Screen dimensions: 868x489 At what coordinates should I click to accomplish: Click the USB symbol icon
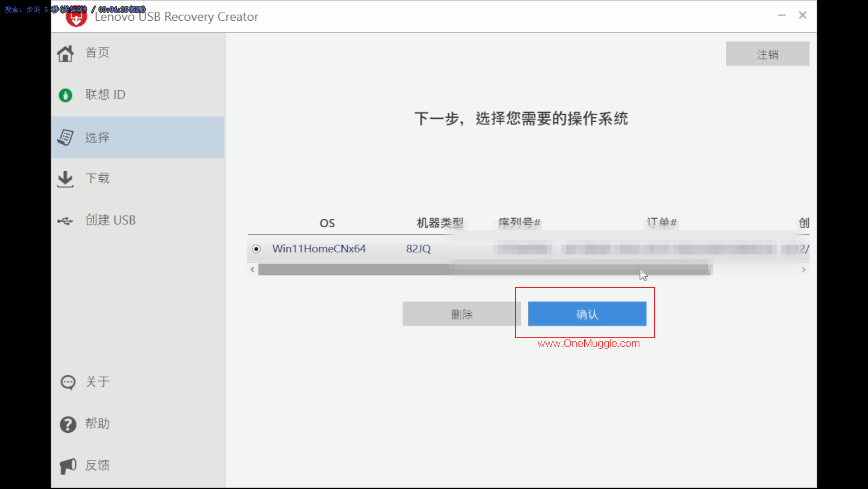pyautogui.click(x=65, y=221)
